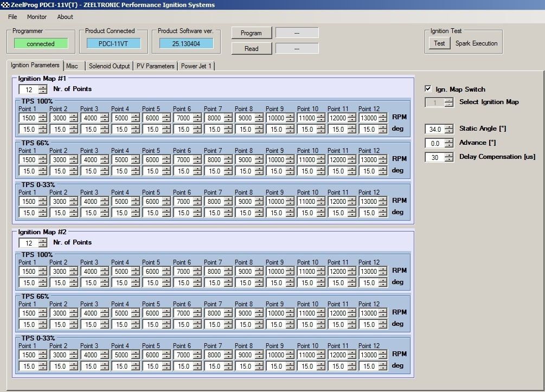Click the 'Spark Execution' label
The width and height of the screenshot is (545, 392).
(x=477, y=43)
